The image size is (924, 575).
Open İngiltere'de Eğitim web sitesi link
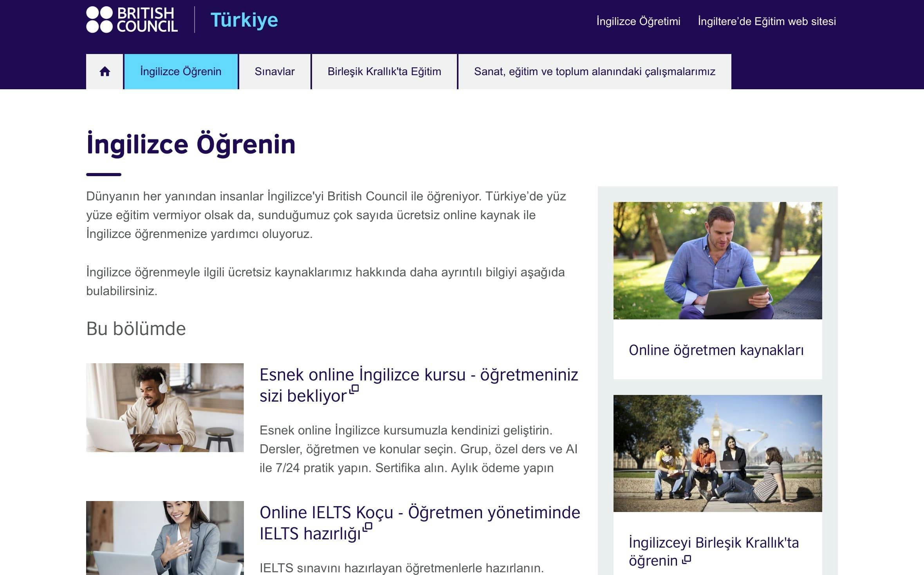[767, 21]
